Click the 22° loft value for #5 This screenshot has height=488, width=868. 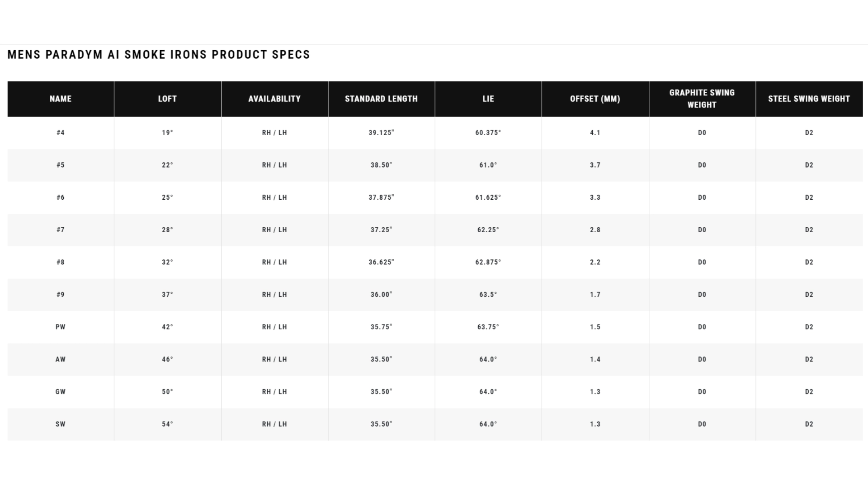coord(167,165)
